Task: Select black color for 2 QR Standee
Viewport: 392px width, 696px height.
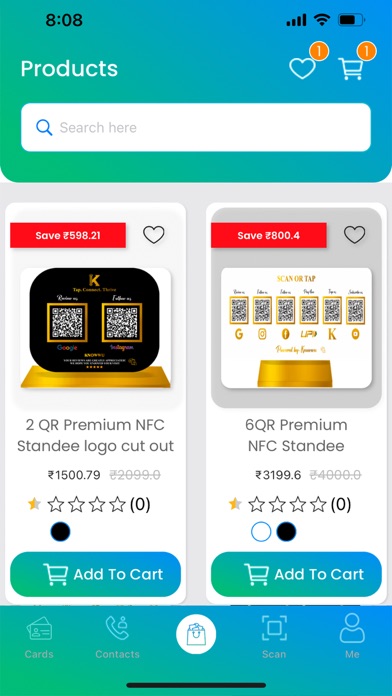Action: click(60, 531)
